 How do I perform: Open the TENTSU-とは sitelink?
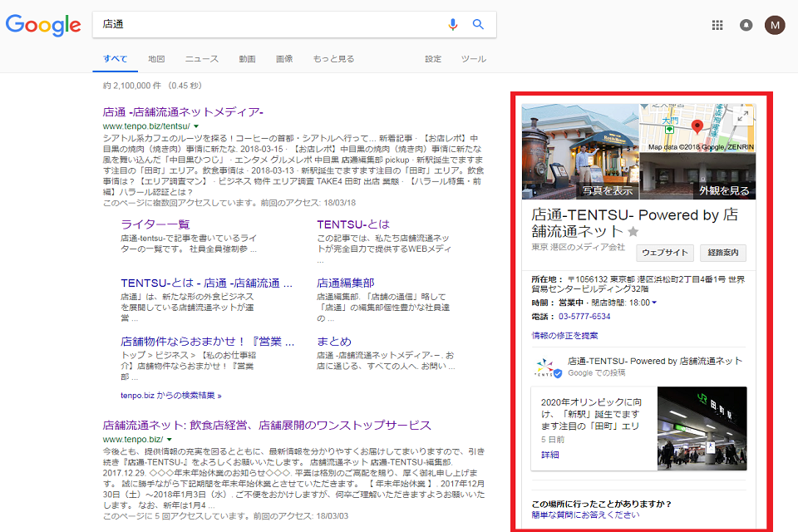coord(353,224)
